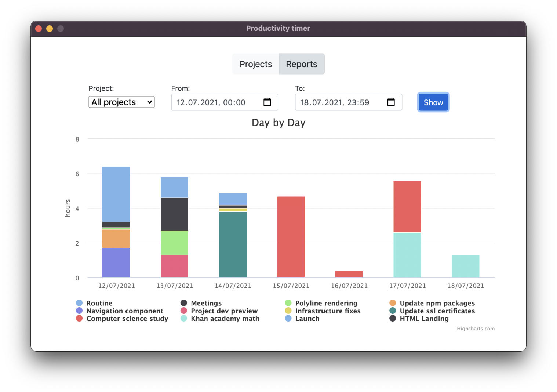Click Polyline rendering legend green marker
557x392 pixels.
pyautogui.click(x=288, y=303)
